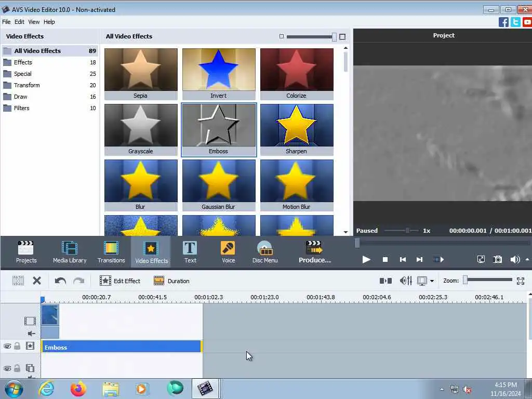The width and height of the screenshot is (532, 399).
Task: Select All Video Effects folder
Action: pyautogui.click(x=50, y=51)
